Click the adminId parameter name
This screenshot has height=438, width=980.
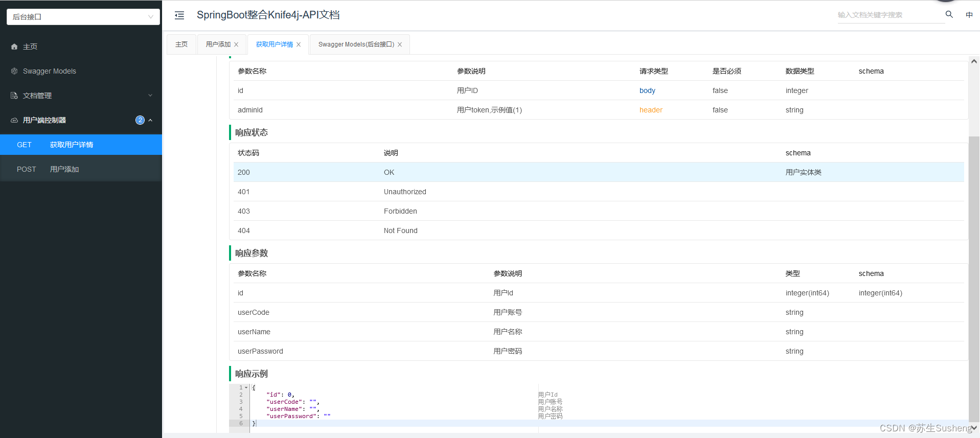click(250, 110)
